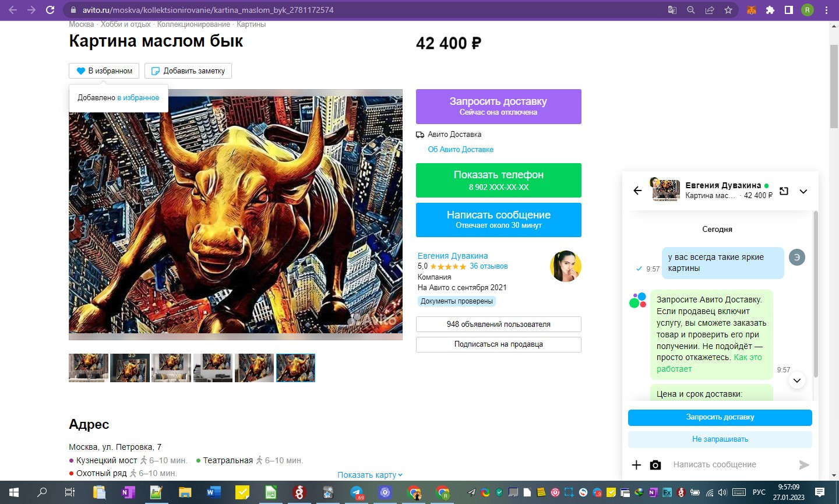Return to chat list with back arrow
The height and width of the screenshot is (504, 839).
click(x=637, y=191)
